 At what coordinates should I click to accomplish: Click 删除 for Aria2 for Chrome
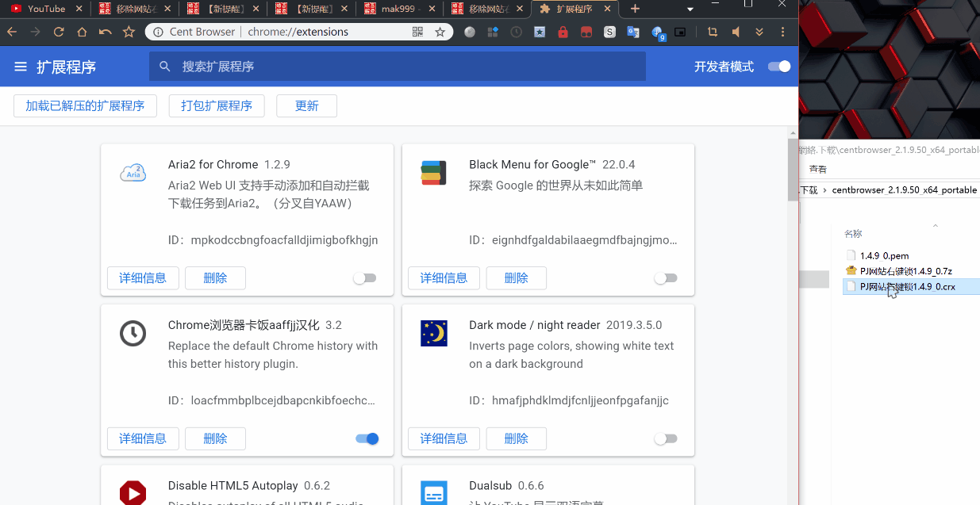215,278
